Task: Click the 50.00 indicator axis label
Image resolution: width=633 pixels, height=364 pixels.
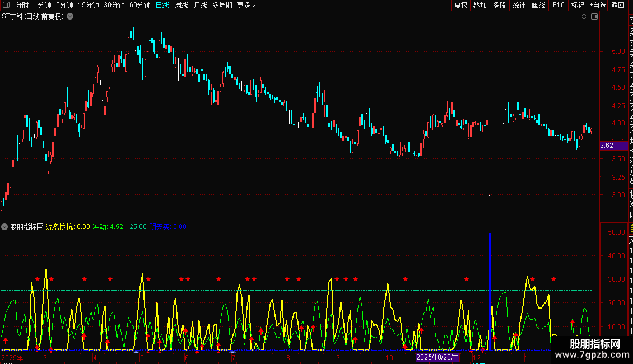Action: [x=616, y=232]
